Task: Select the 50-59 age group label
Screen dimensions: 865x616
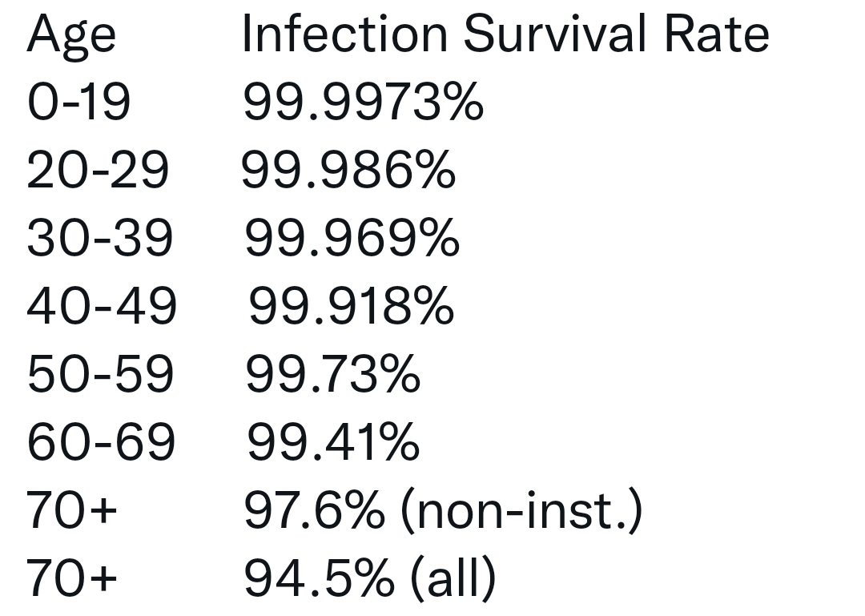Action: 100,374
